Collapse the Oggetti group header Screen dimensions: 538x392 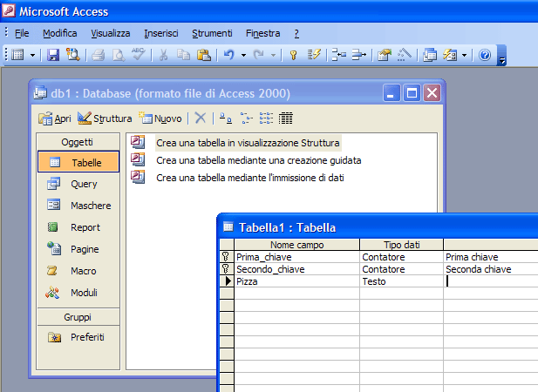pos(78,142)
